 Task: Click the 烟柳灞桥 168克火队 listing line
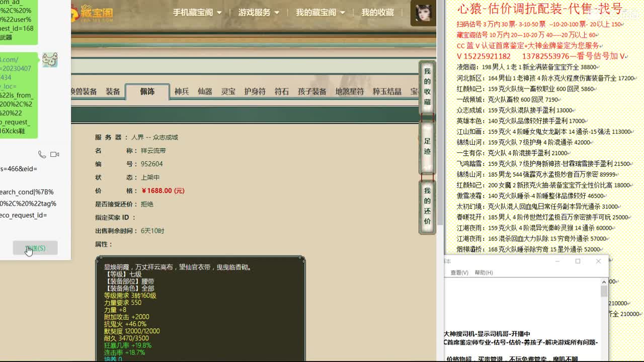tap(530, 249)
